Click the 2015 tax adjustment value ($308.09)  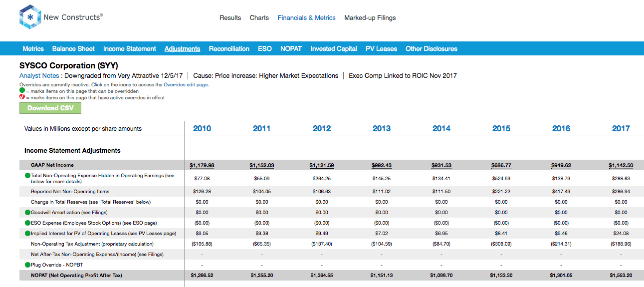pyautogui.click(x=501, y=244)
